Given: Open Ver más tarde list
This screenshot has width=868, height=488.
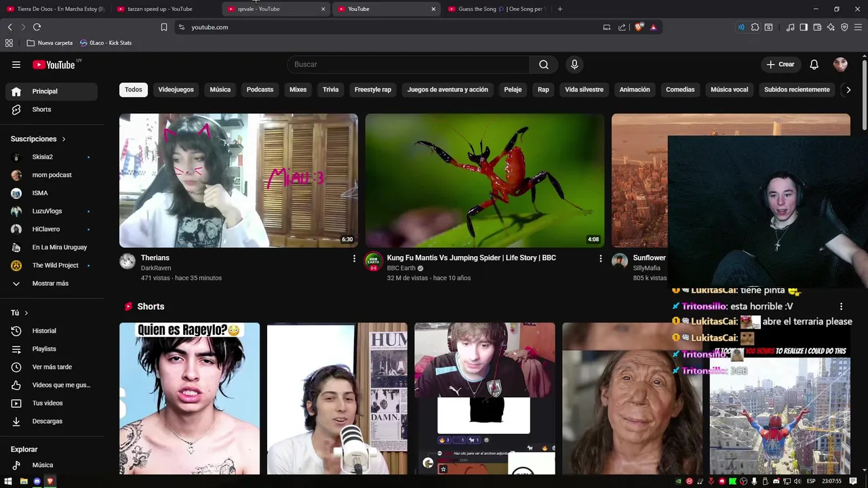Looking at the screenshot, I should [52, 367].
